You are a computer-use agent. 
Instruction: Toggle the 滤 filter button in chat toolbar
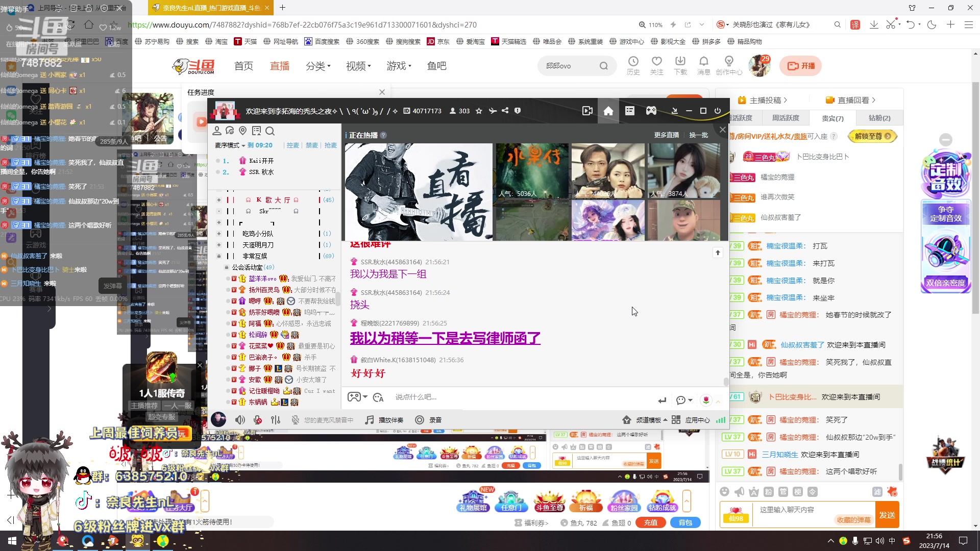pos(877,492)
